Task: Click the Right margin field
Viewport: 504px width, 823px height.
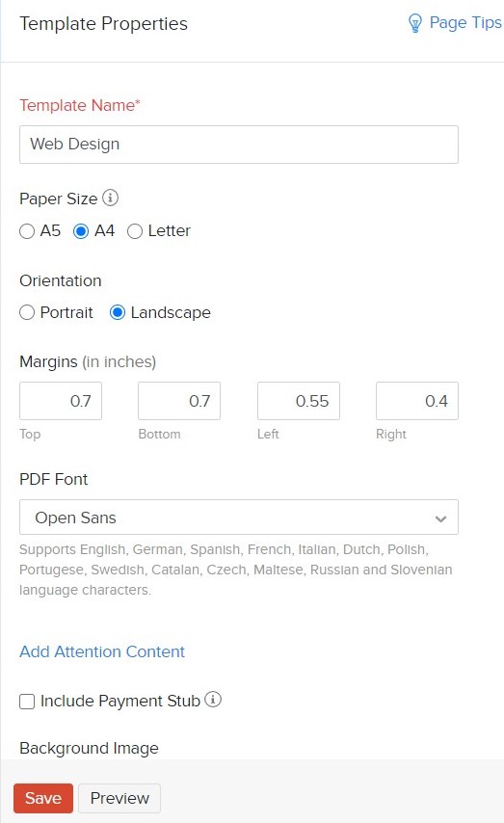Action: (x=417, y=401)
